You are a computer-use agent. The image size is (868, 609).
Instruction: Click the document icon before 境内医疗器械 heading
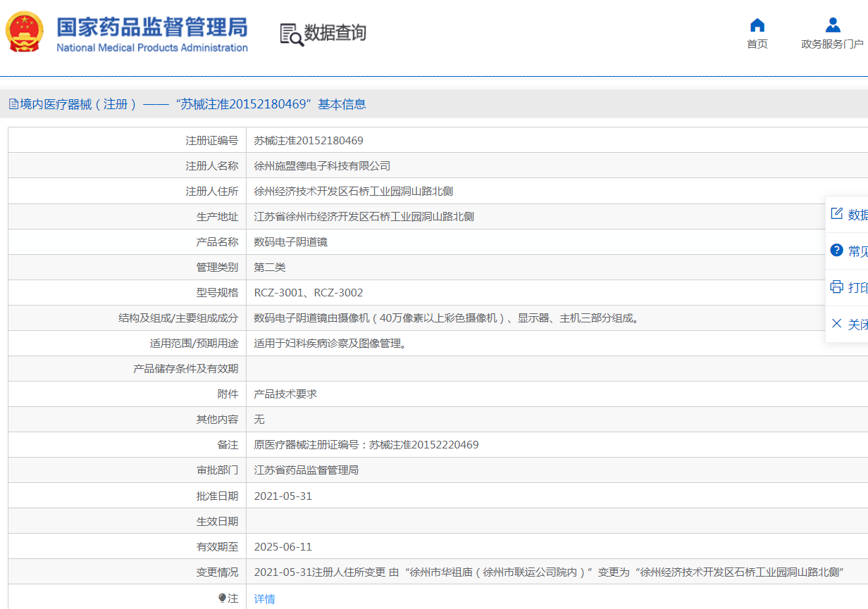[x=13, y=104]
